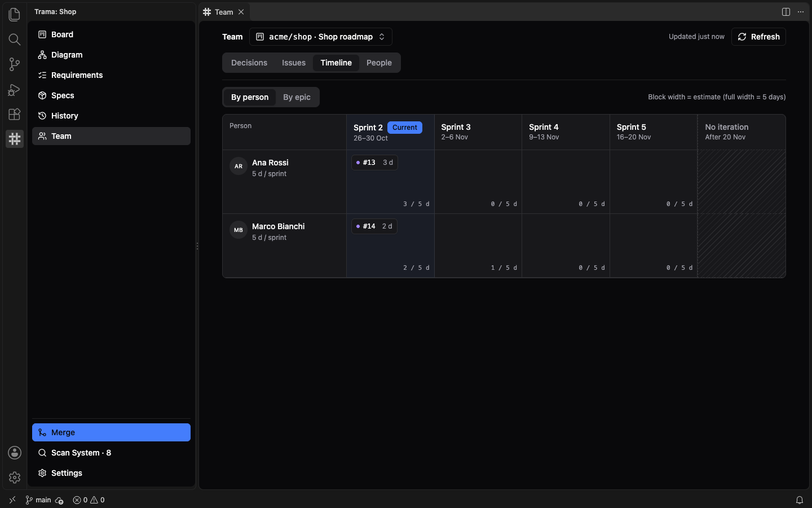Open the Specs sidebar item

tap(111, 95)
